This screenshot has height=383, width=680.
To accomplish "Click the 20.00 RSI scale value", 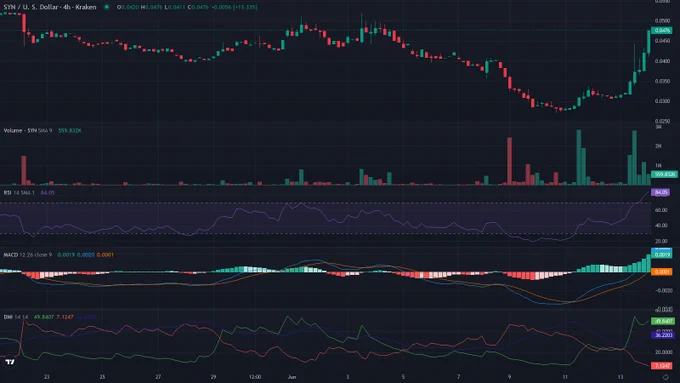I will pos(661,241).
